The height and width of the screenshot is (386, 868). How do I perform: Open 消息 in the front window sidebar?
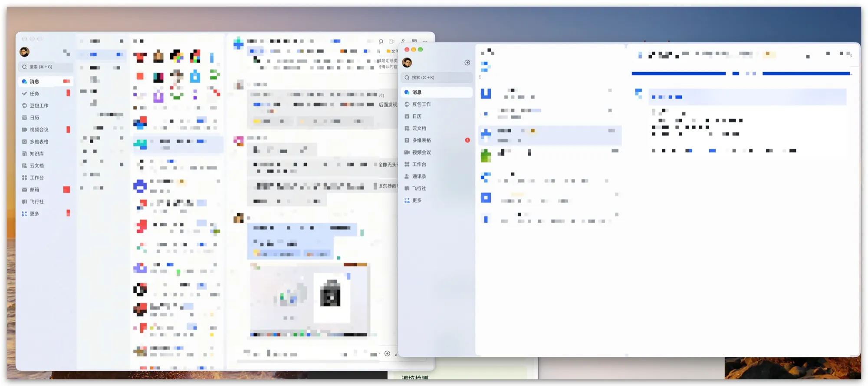click(437, 92)
